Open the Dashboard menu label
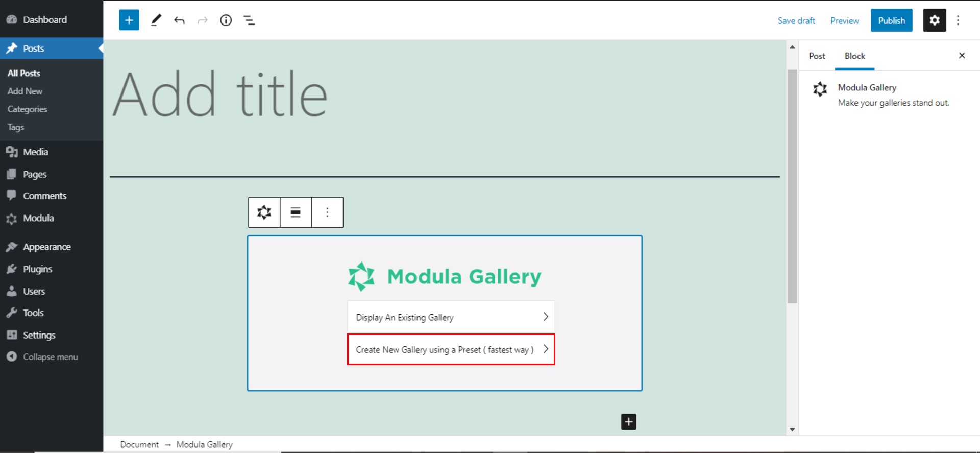 click(x=45, y=19)
